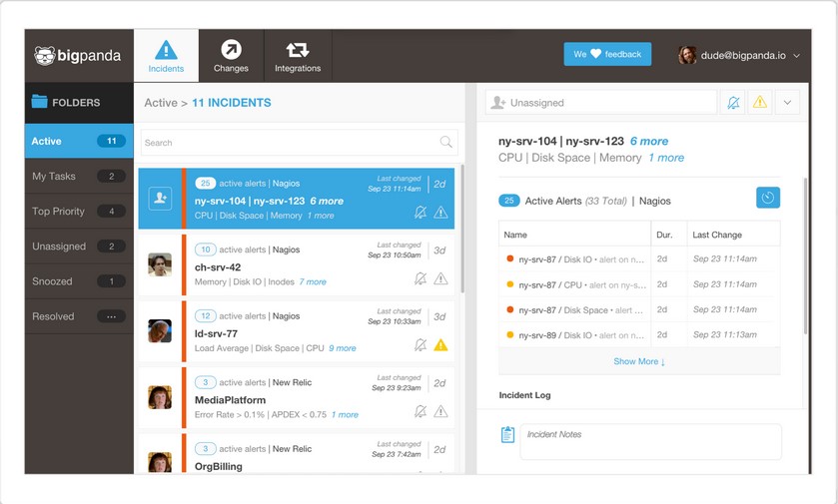838x504 pixels.
Task: Toggle priority triangle on ch-srv-42 incident
Action: [x=440, y=278]
